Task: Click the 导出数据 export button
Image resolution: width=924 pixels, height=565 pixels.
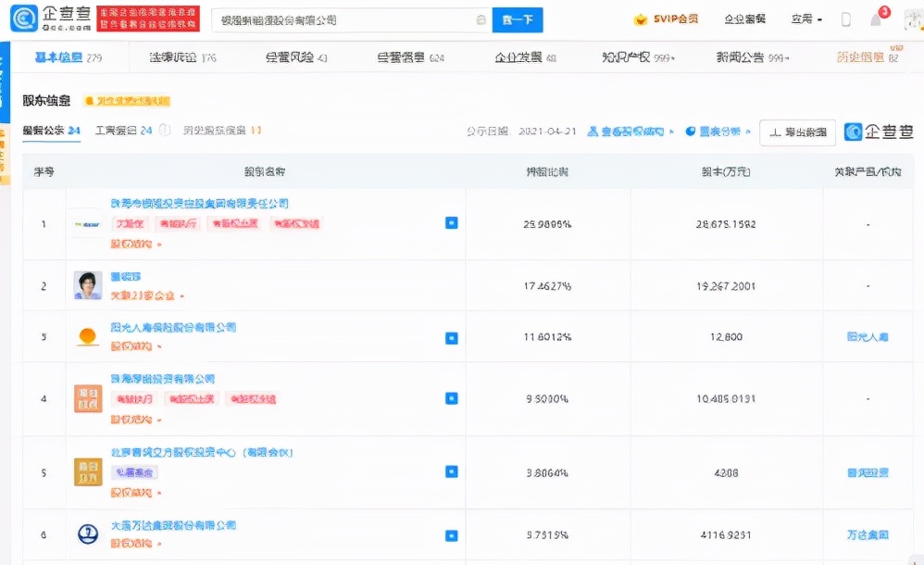Action: coord(797,132)
